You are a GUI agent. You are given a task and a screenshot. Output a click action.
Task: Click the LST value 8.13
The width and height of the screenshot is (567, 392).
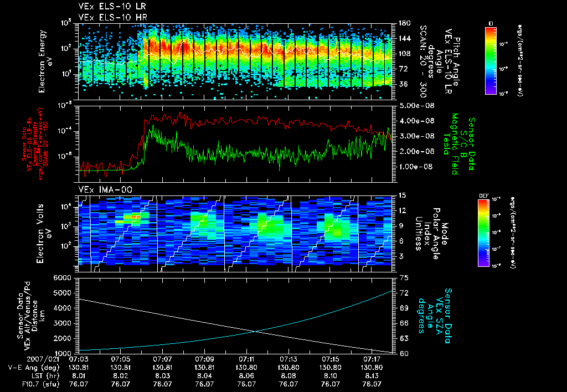[372, 376]
